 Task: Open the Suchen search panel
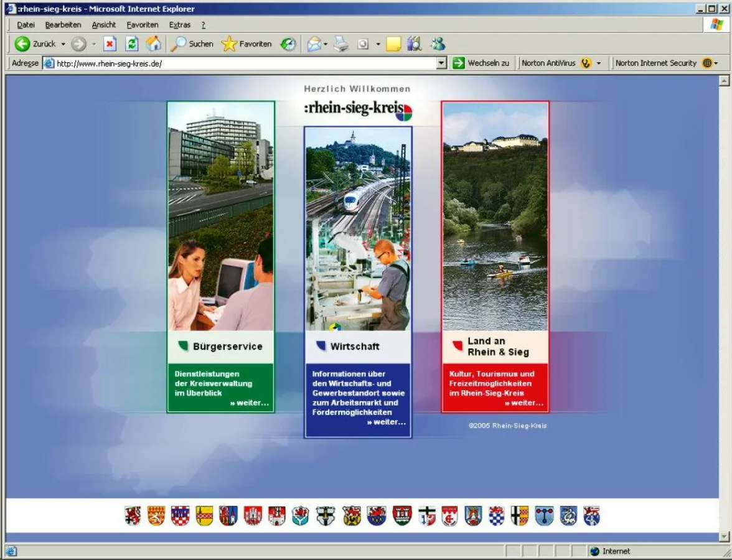(192, 44)
